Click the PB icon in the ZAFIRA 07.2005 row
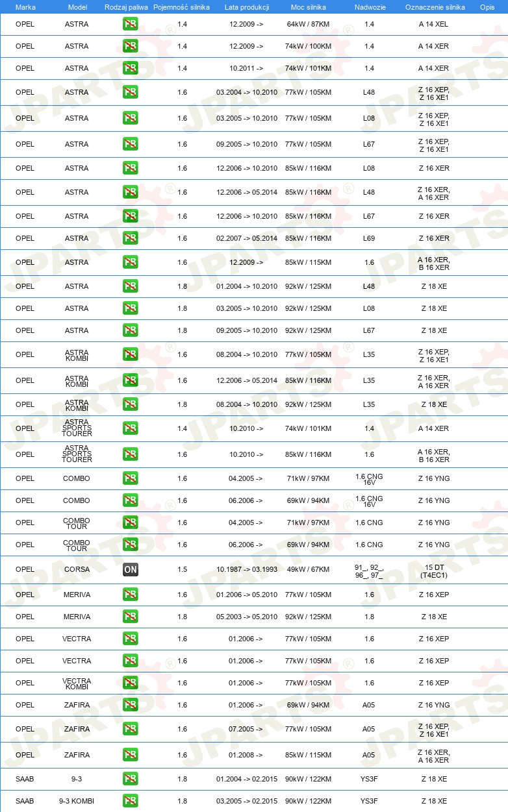Viewport: 508px width, 812px height. coord(131,729)
